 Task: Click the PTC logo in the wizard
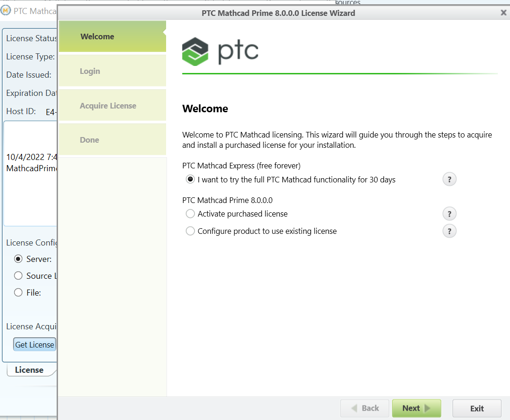coord(220,51)
